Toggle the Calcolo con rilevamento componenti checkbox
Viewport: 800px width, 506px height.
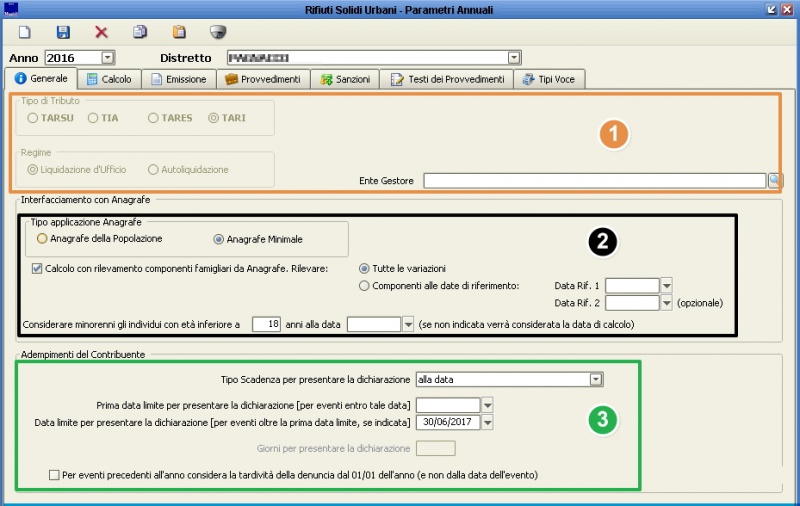pos(37,269)
